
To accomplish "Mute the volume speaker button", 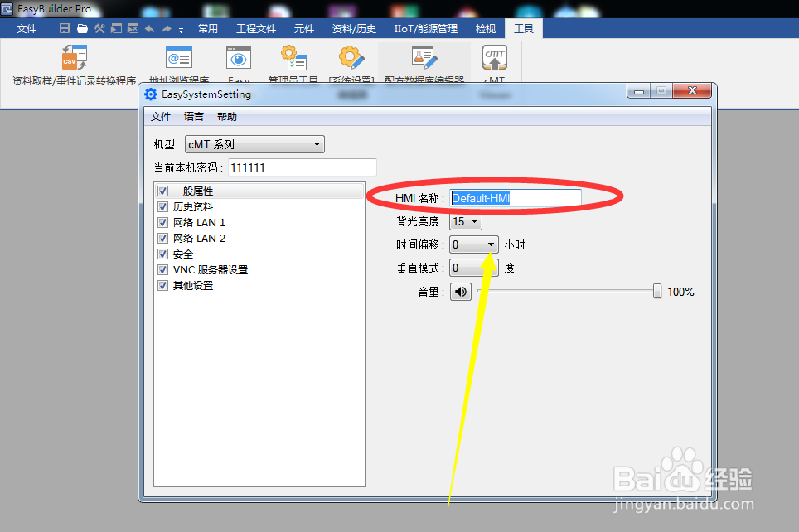I will point(461,292).
